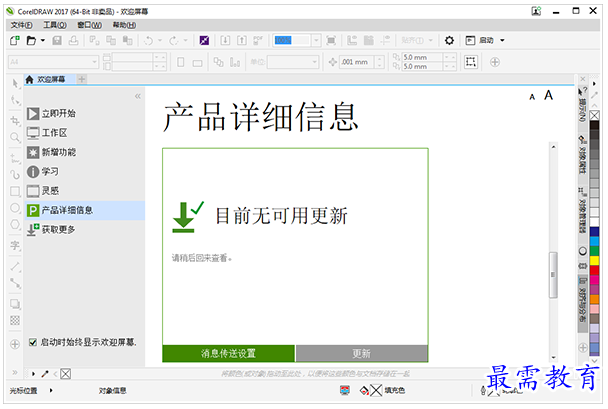Click the fill color indicator in status bar

[375, 390]
